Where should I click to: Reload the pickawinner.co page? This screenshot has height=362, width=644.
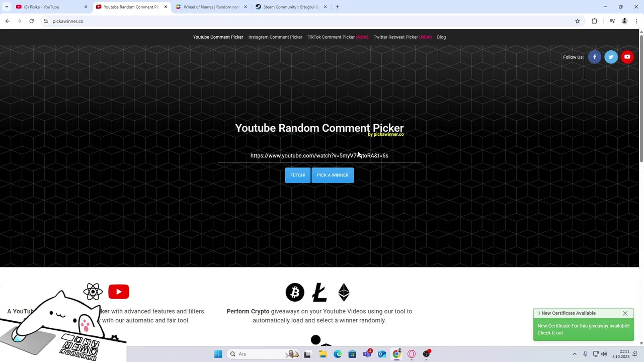[x=31, y=21]
